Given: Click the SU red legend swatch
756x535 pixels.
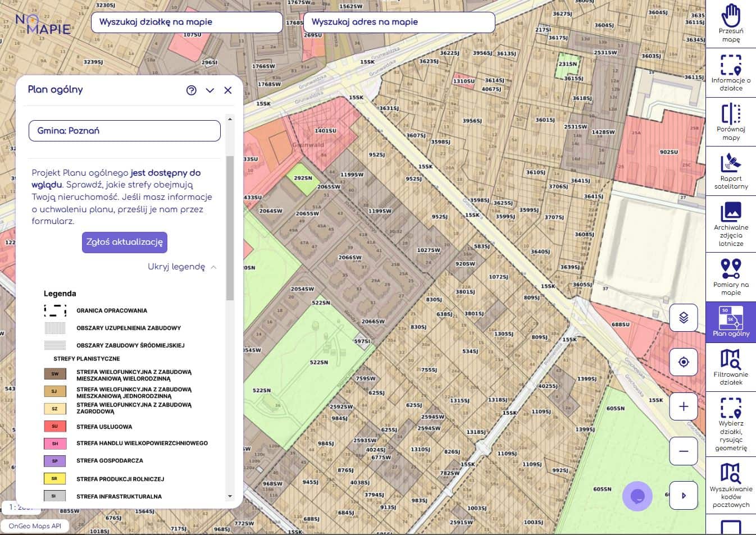Looking at the screenshot, I should tap(55, 427).
